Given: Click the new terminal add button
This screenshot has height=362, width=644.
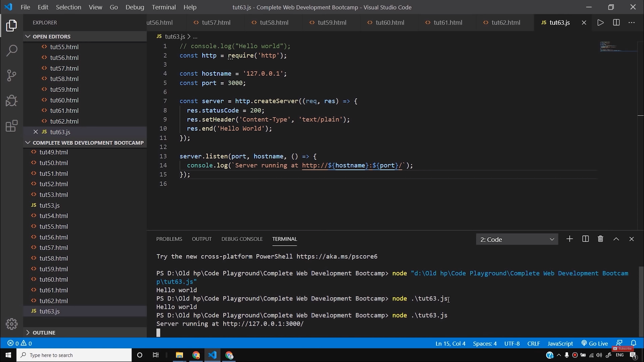Looking at the screenshot, I should click(570, 239).
